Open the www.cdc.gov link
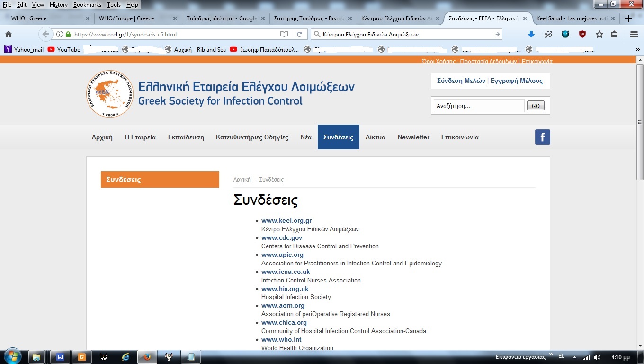The image size is (644, 364). (x=282, y=238)
